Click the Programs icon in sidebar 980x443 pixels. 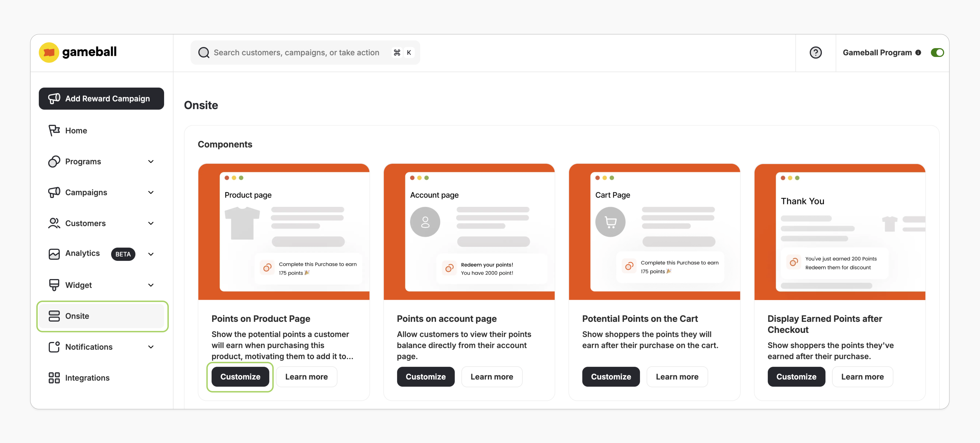coord(54,162)
